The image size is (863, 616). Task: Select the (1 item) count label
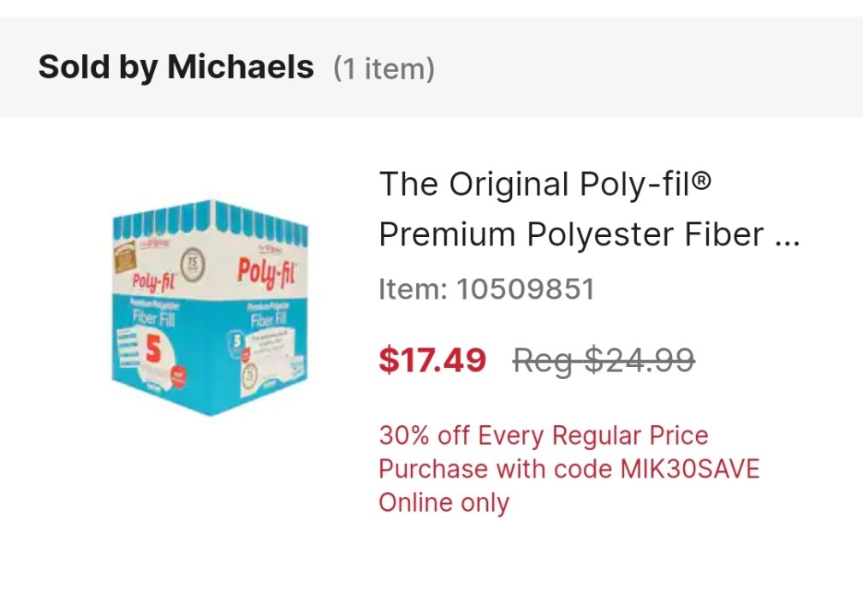(384, 68)
